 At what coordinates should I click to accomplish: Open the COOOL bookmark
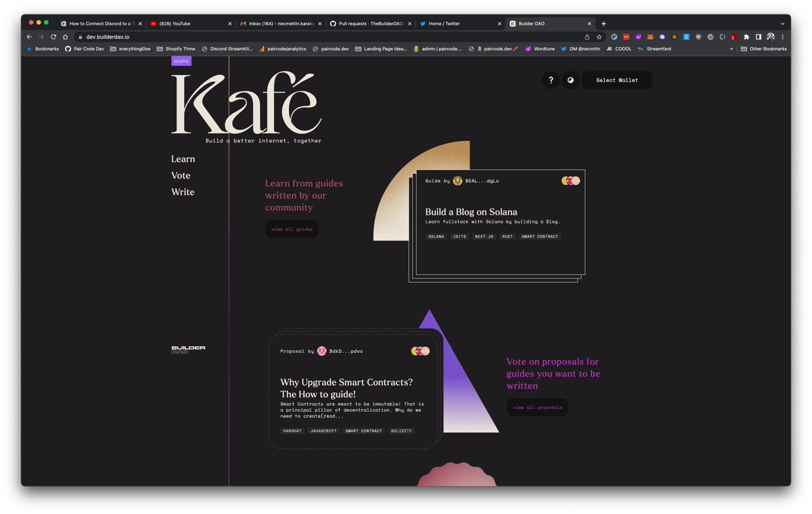point(619,49)
